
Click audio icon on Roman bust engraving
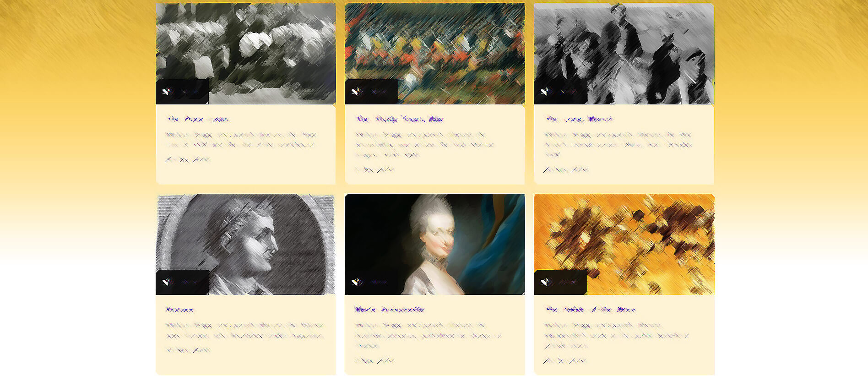coord(166,282)
